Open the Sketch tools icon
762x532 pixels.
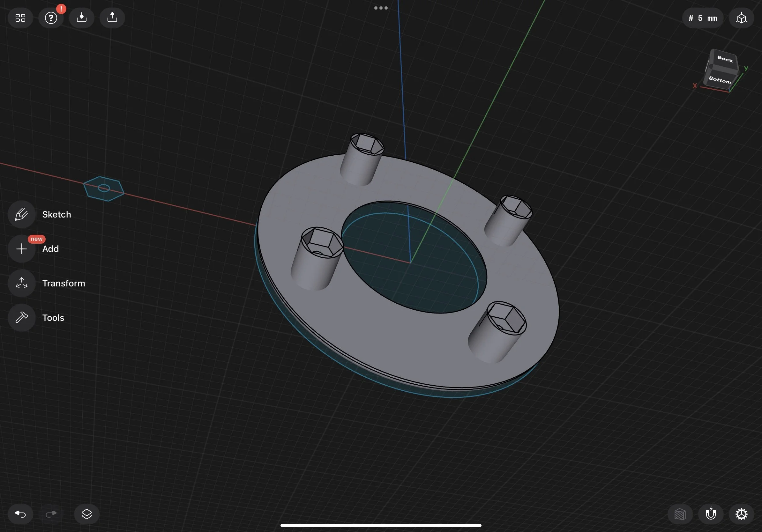pyautogui.click(x=22, y=214)
